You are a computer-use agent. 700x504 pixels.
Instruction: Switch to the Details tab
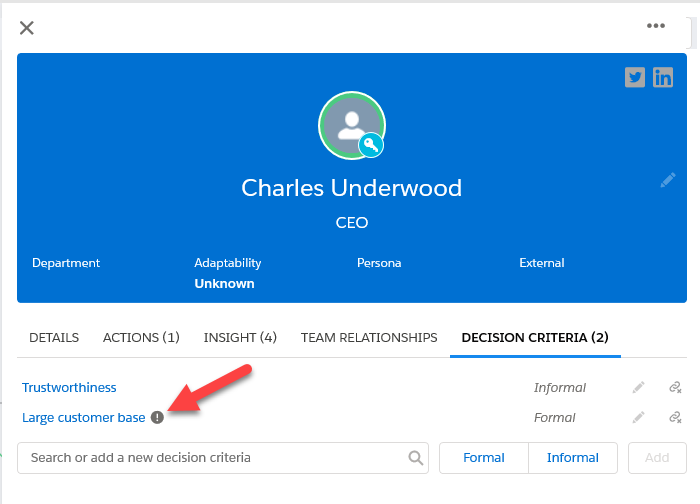(54, 337)
